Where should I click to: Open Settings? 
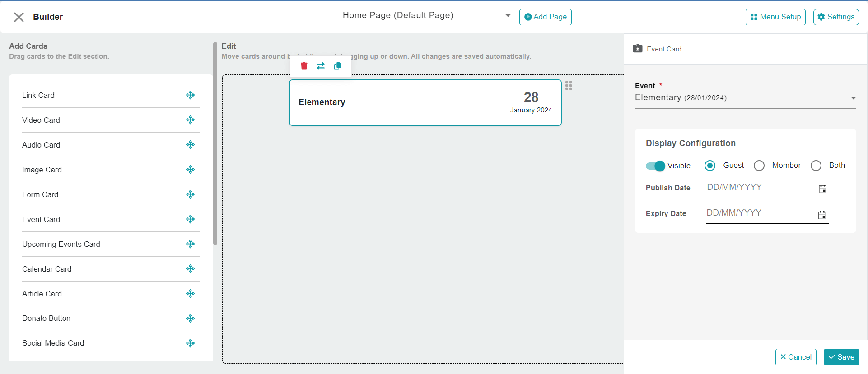point(836,17)
